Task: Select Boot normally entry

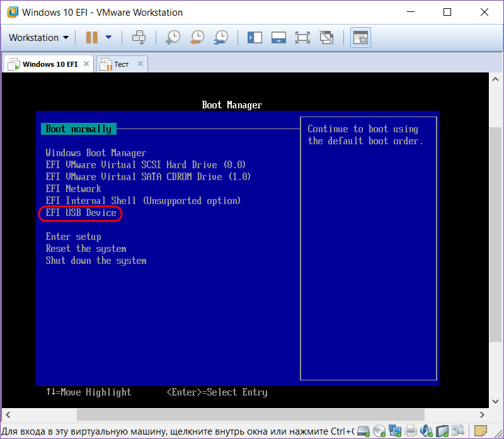Action: [x=78, y=129]
